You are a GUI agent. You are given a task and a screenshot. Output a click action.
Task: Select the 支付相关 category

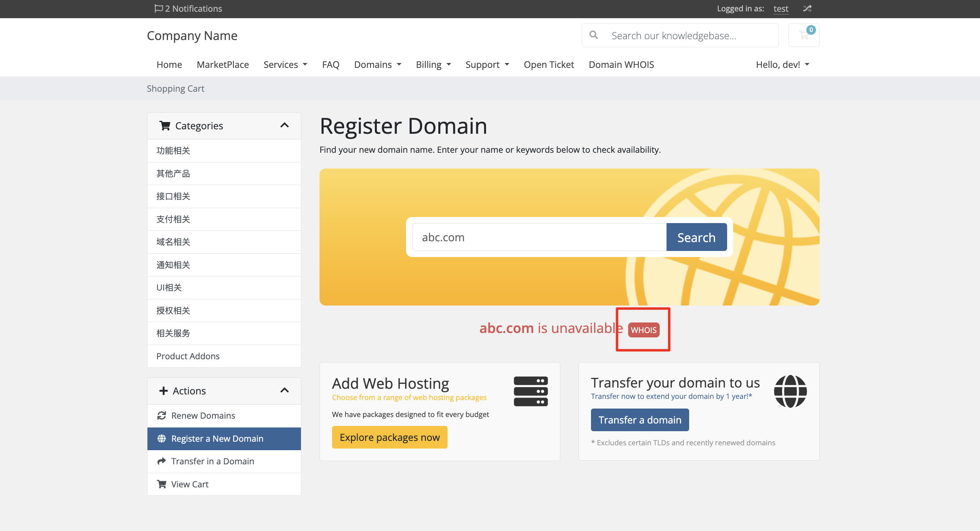[x=173, y=219]
